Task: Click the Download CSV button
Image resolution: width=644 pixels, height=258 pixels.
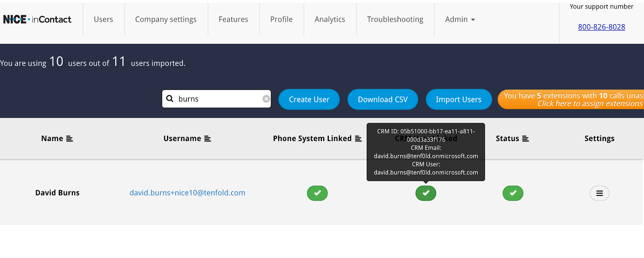Action: 383,99
